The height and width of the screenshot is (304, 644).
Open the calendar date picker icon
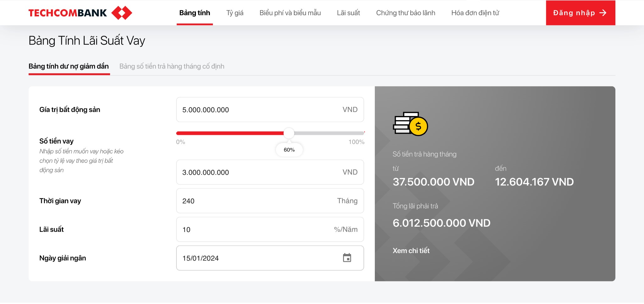coord(347,258)
